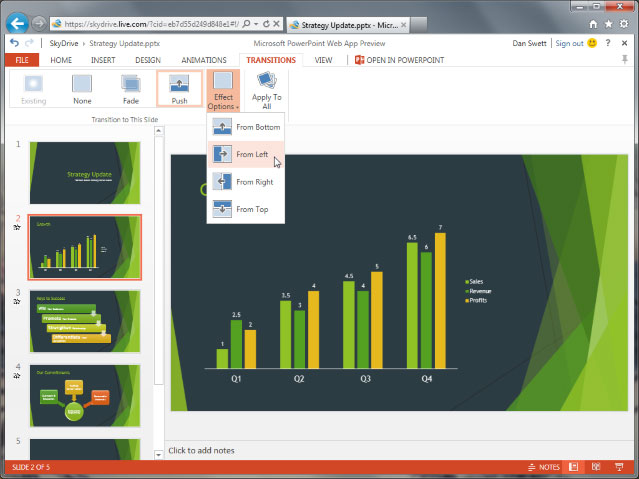Open the FILE tab
This screenshot has height=479, width=639.
[x=22, y=60]
